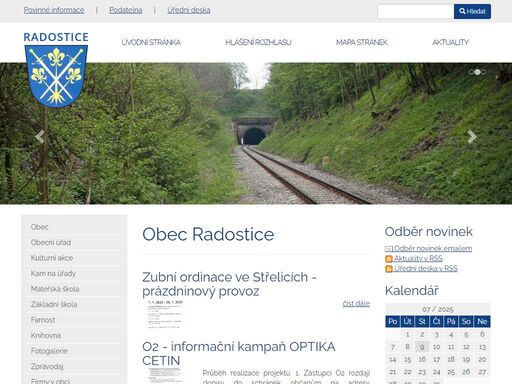Screen dimensions: 512x384
Task: Advance carousel with the right arrow
Action: 472,137
